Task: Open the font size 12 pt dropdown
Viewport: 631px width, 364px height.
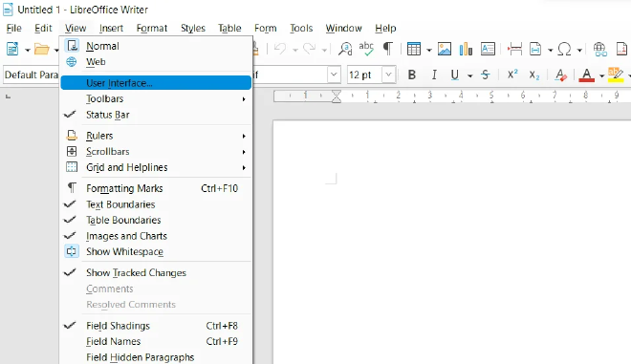Action: point(388,75)
